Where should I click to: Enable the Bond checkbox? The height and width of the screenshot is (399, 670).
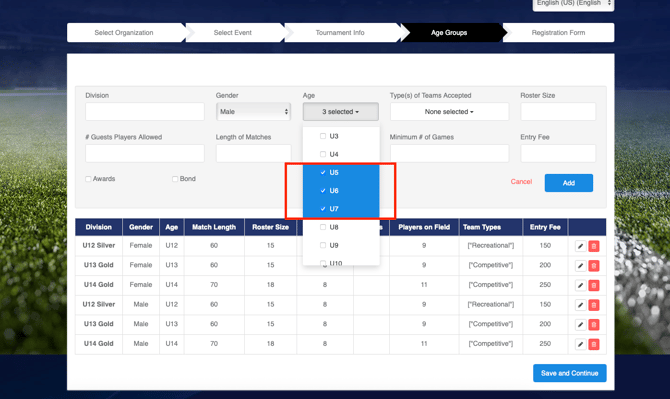click(x=175, y=179)
